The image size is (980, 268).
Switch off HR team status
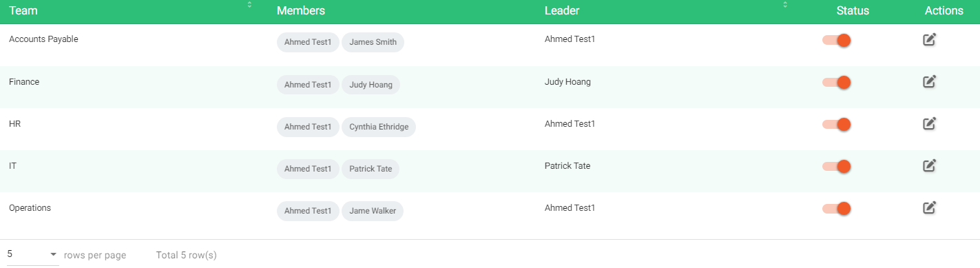(837, 125)
